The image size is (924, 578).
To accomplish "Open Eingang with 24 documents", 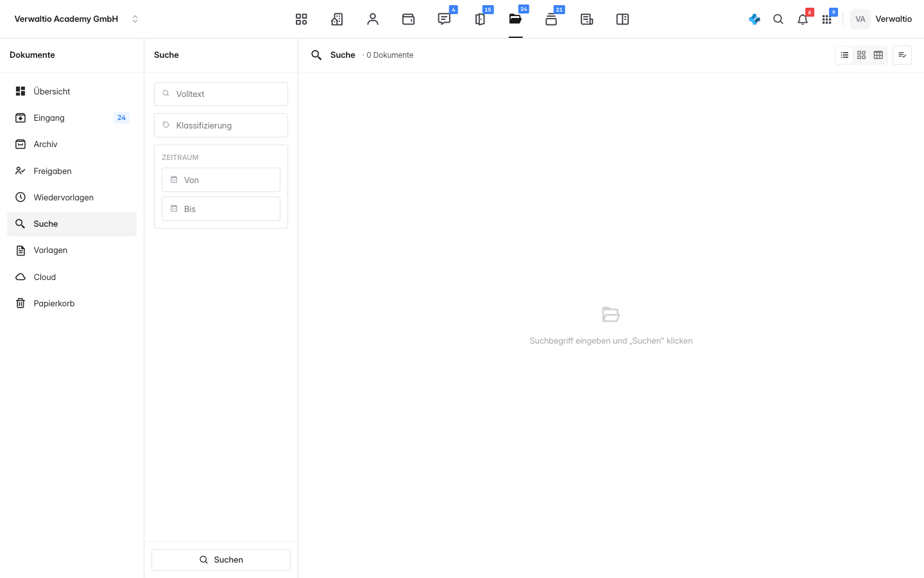I will [x=72, y=118].
